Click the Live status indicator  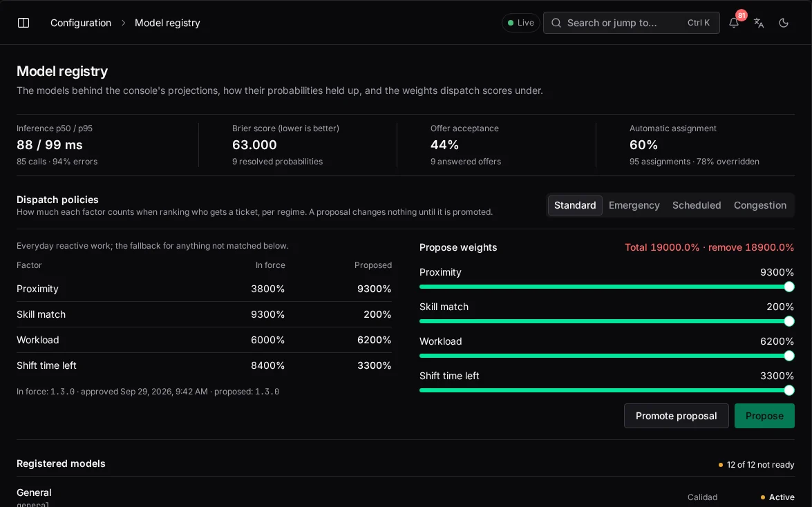(520, 23)
